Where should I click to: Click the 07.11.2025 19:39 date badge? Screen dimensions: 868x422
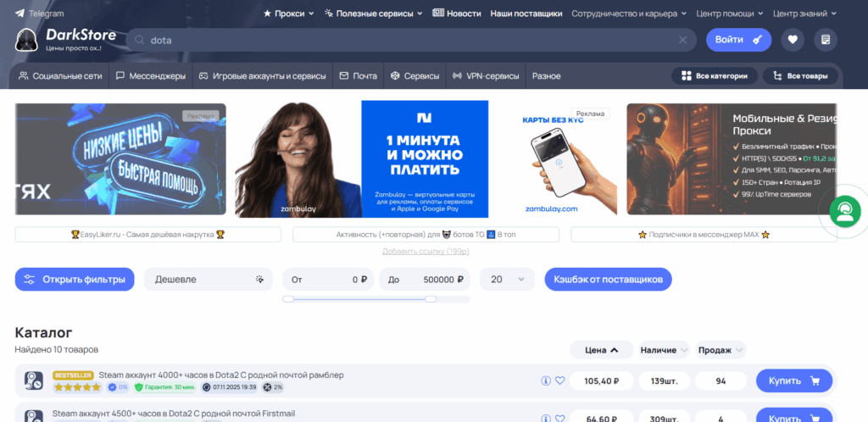(x=230, y=387)
